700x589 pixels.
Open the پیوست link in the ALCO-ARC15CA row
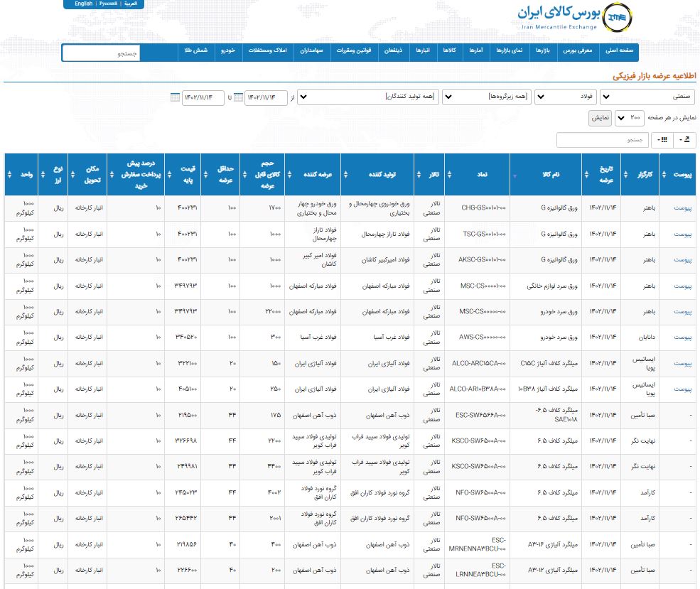click(683, 364)
